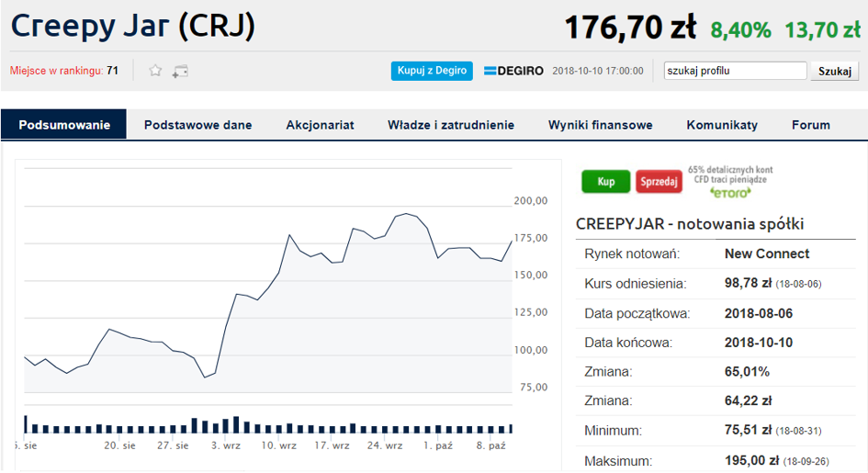Click the Miejsce w rankingu label

pos(56,71)
